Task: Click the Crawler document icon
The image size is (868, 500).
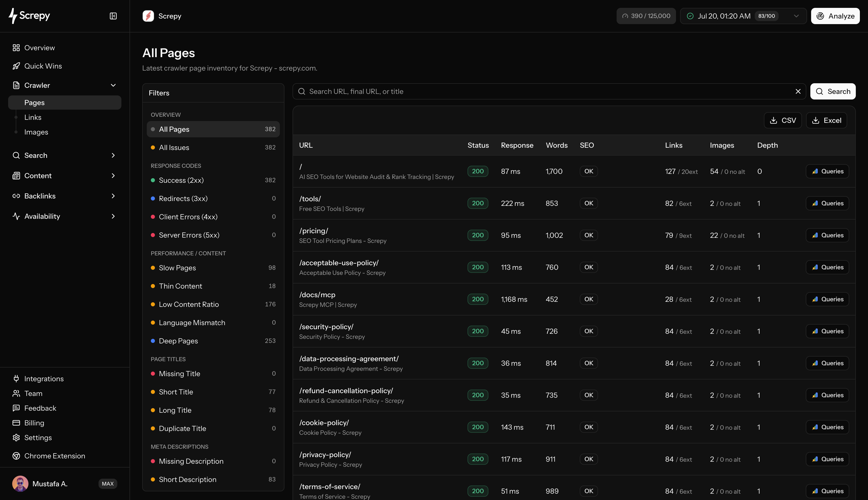Action: coord(16,85)
